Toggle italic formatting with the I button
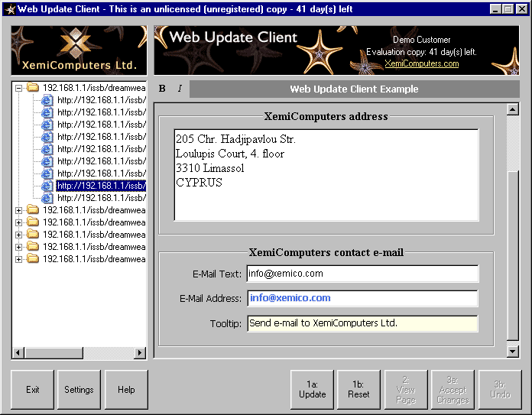The width and height of the screenshot is (532, 415). [x=180, y=89]
